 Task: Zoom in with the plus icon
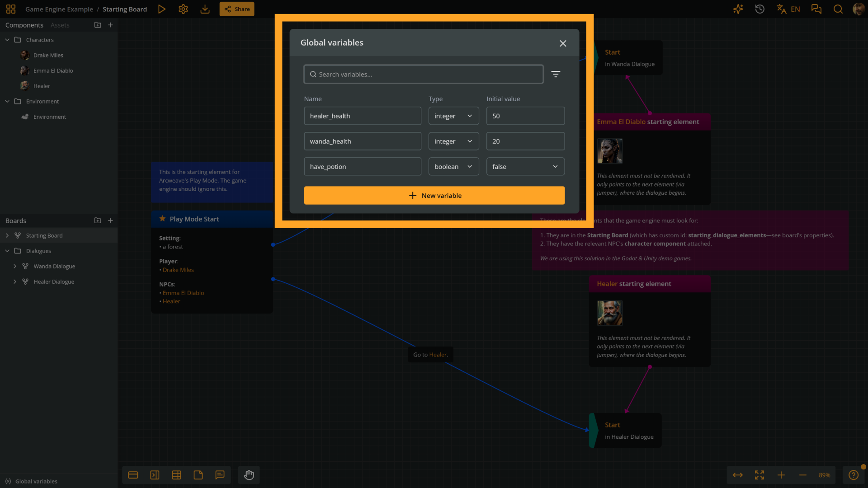tap(781, 475)
